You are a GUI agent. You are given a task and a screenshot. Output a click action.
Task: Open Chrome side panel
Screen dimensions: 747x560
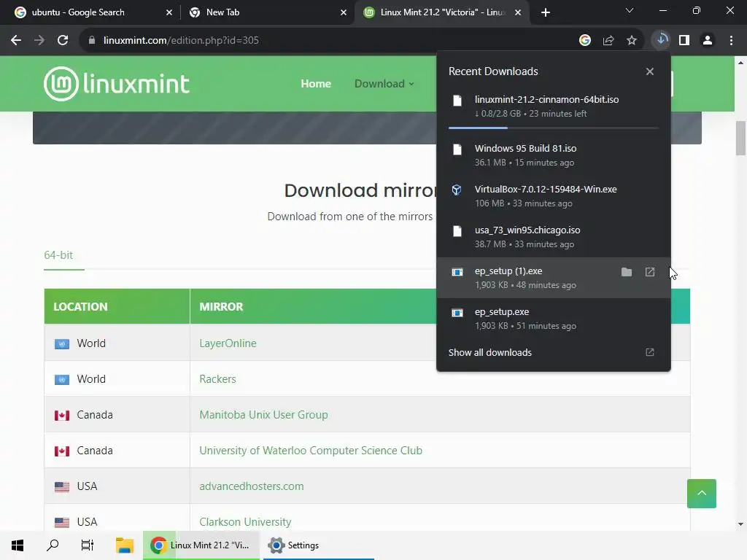pos(684,41)
